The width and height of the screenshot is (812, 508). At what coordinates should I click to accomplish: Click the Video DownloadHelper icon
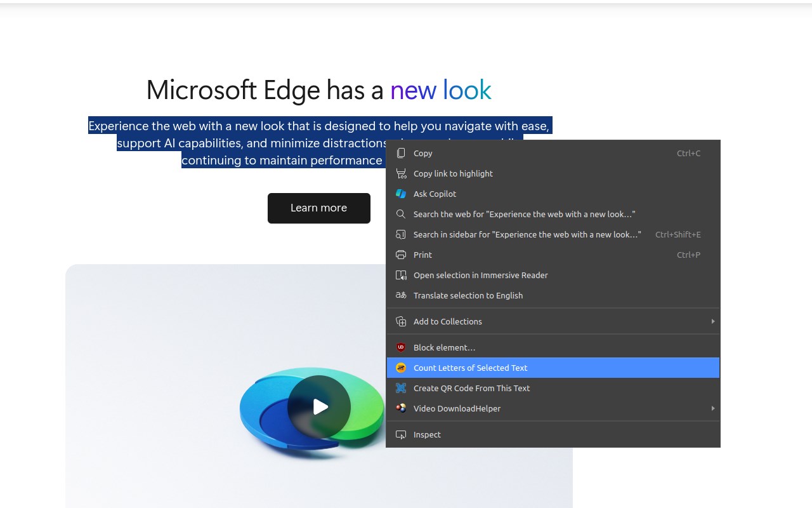tap(401, 408)
